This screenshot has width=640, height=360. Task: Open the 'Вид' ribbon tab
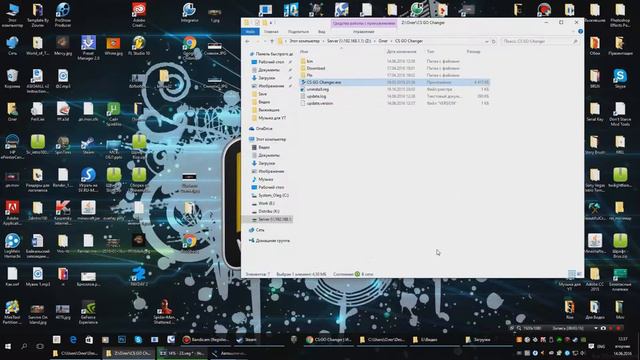pyautogui.click(x=322, y=31)
